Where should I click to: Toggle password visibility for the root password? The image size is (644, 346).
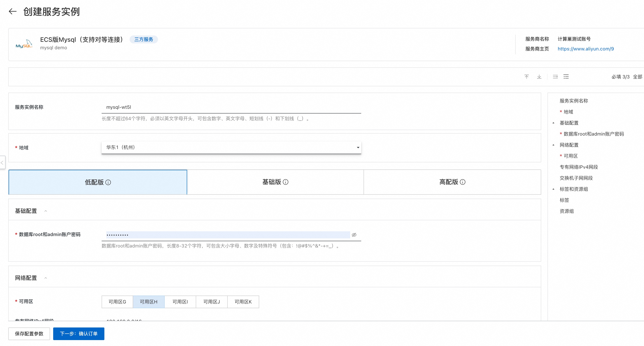pyautogui.click(x=354, y=235)
